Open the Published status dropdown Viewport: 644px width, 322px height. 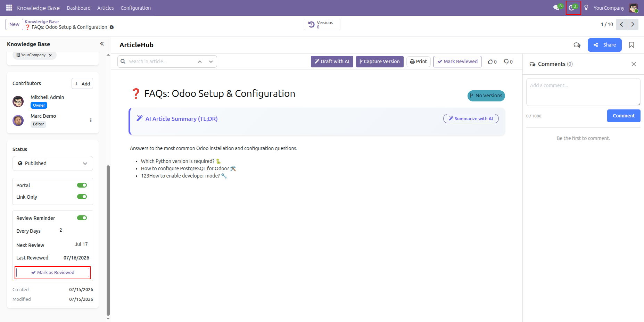53,163
